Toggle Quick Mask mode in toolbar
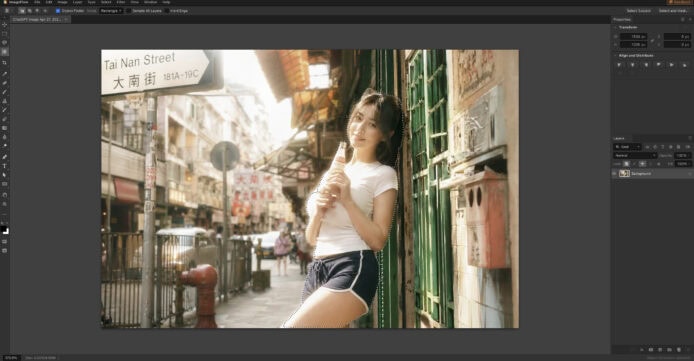The height and width of the screenshot is (361, 694). tap(4, 242)
